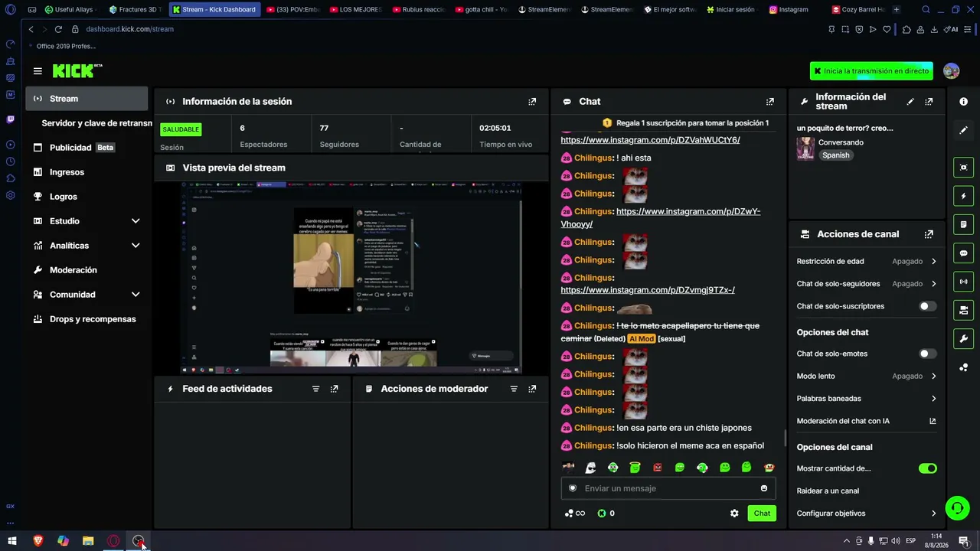The height and width of the screenshot is (551, 980).
Task: Open Configurar objetivos settings
Action: [866, 514]
